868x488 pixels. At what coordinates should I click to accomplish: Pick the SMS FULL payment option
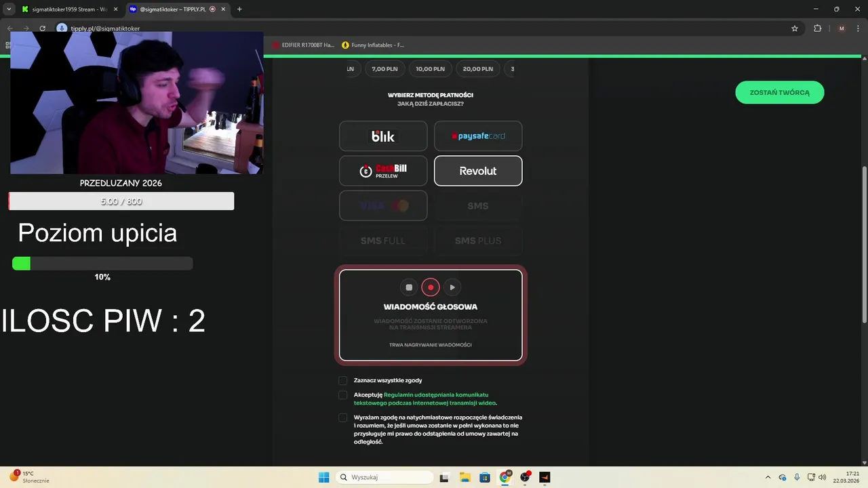click(x=383, y=241)
